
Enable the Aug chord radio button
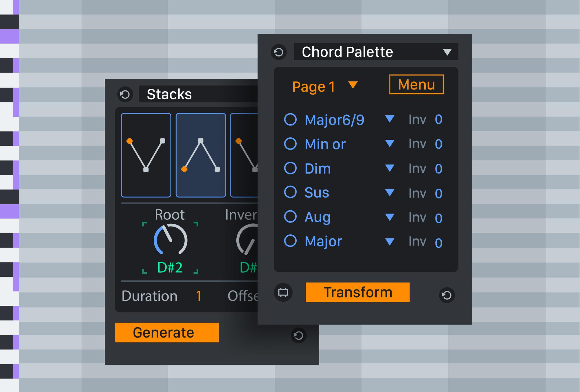(290, 216)
